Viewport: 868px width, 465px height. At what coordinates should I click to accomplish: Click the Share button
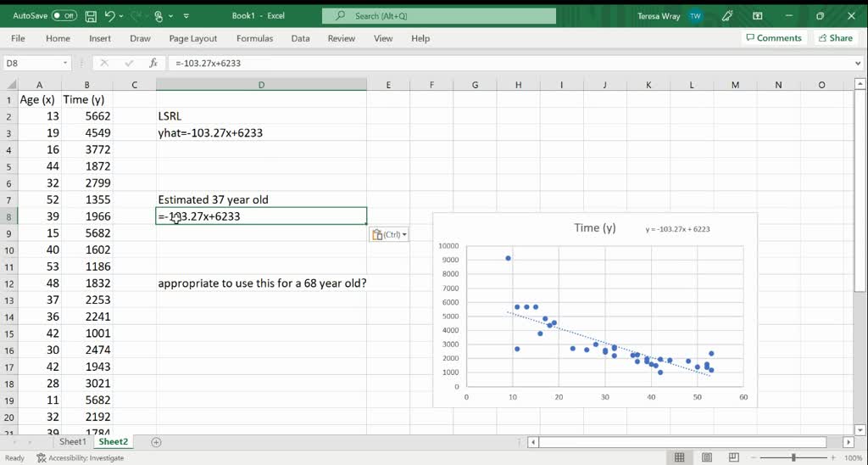pos(835,38)
